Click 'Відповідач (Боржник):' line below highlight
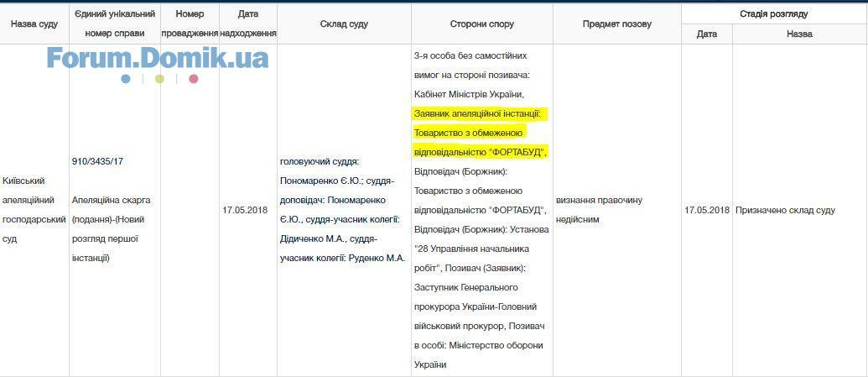This screenshot has height=377, width=868. (460, 171)
